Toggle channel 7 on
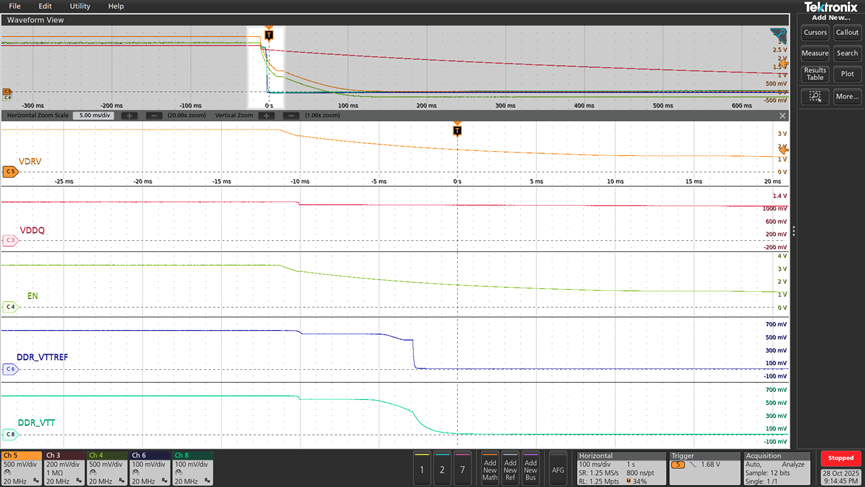The height and width of the screenshot is (487, 865). click(x=462, y=469)
